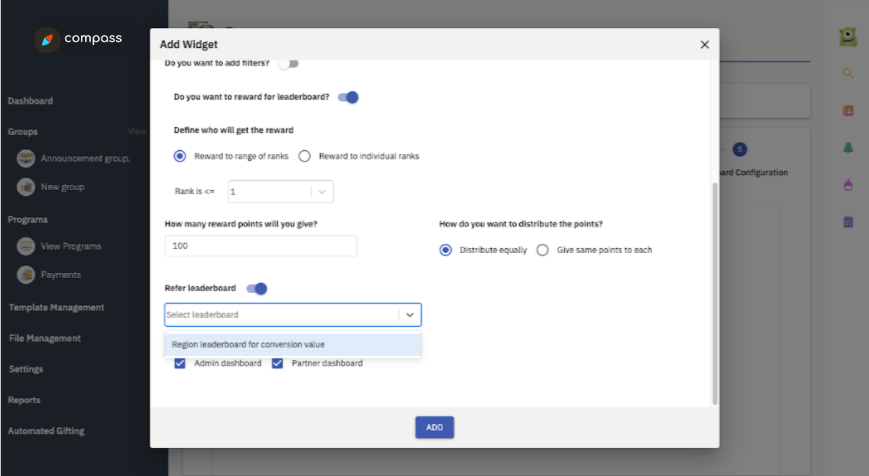Click the New group avatar icon

click(25, 187)
